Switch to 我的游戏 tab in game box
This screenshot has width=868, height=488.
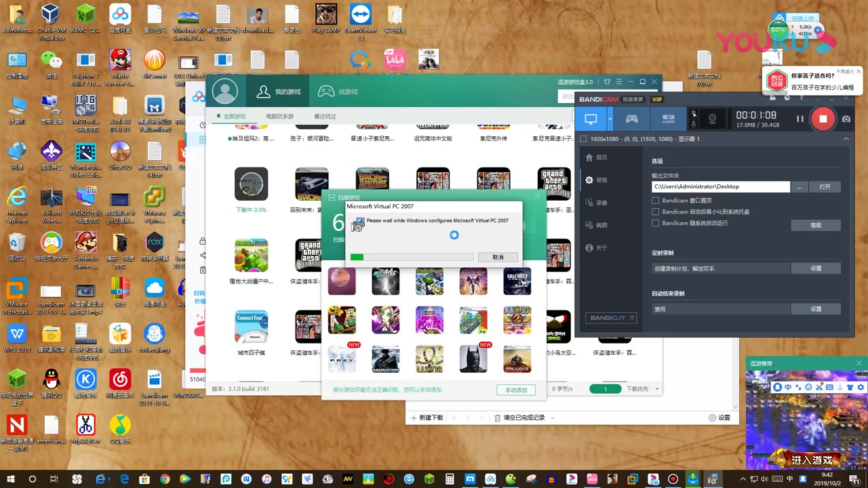point(279,91)
